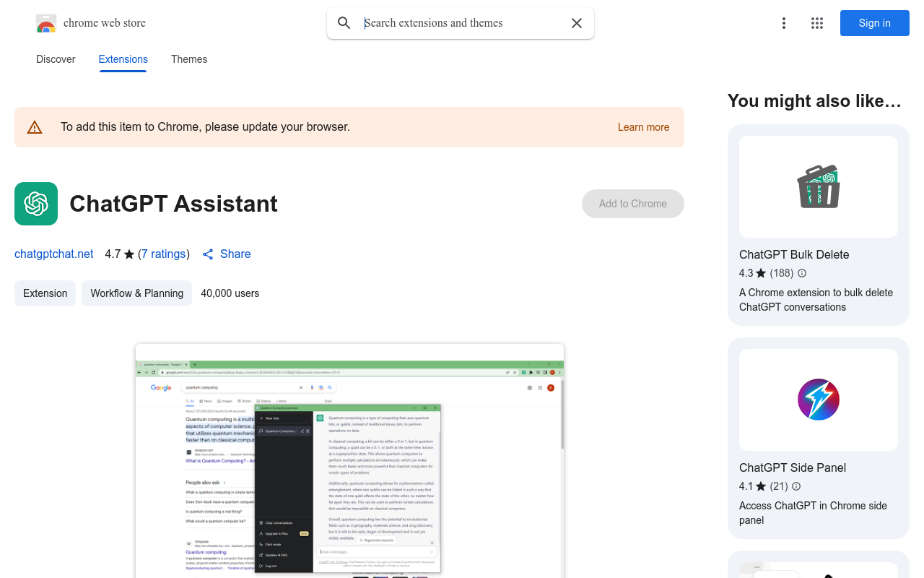Share the ChatGPT Assistant extension

[x=226, y=254]
